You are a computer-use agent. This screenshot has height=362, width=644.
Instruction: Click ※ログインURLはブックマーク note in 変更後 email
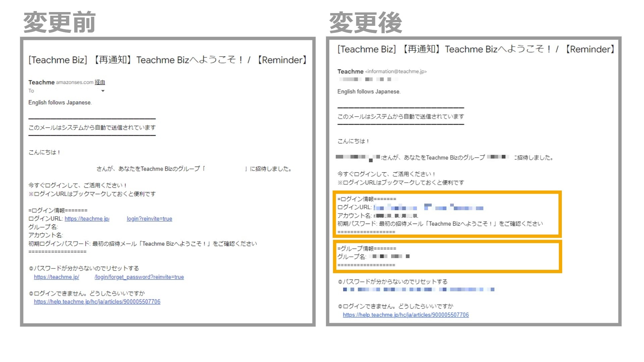401,182
